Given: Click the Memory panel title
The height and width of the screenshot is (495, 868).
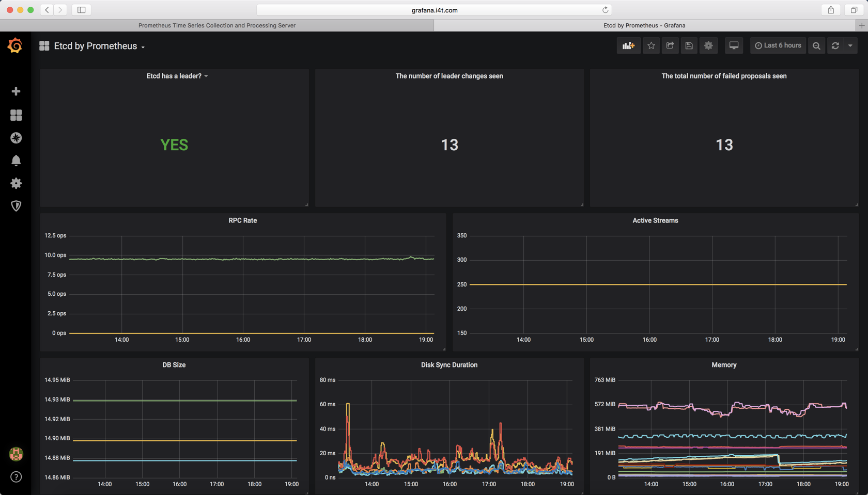Looking at the screenshot, I should point(724,365).
